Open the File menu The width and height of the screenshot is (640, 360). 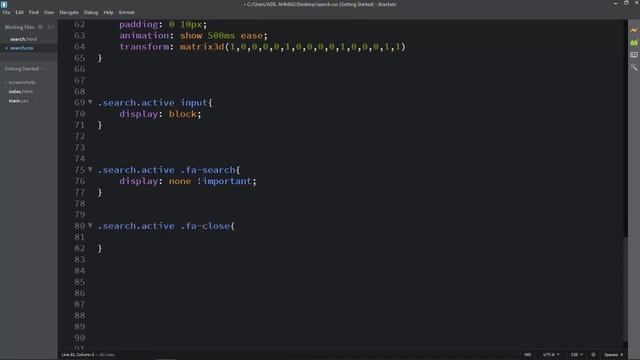pyautogui.click(x=7, y=12)
